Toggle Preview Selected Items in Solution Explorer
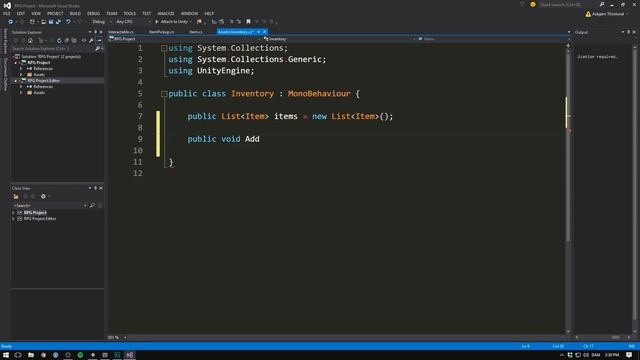640x360 pixels. (x=99, y=40)
